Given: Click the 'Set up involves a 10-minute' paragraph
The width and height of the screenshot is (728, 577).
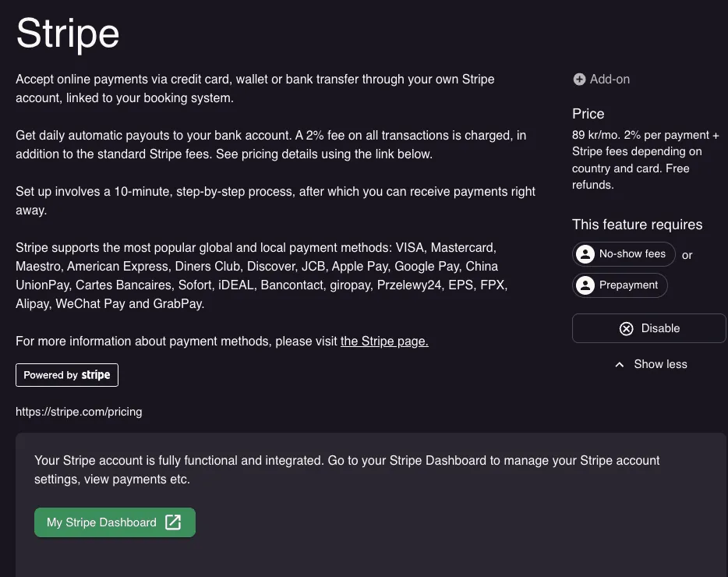Looking at the screenshot, I should pos(275,200).
